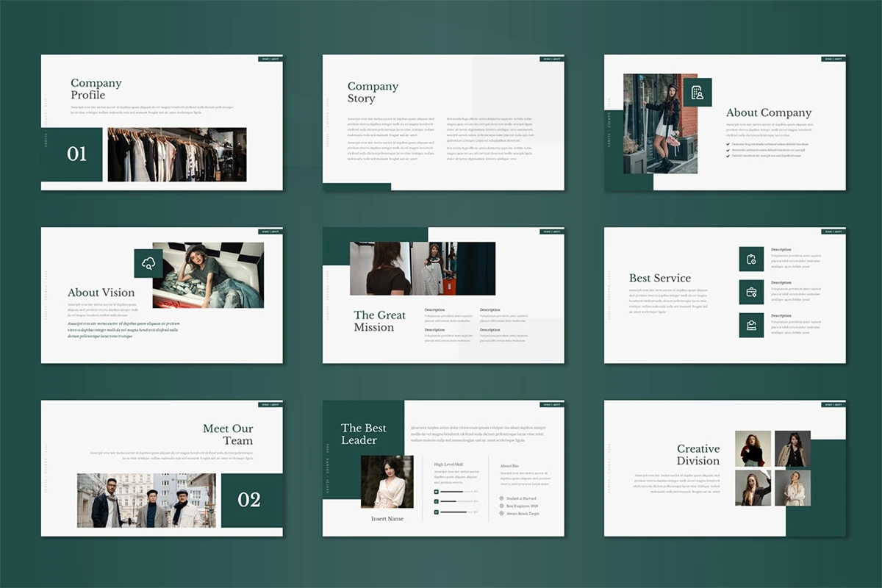Click the Company Story heading
Image resolution: width=882 pixels, height=588 pixels.
coord(373,93)
